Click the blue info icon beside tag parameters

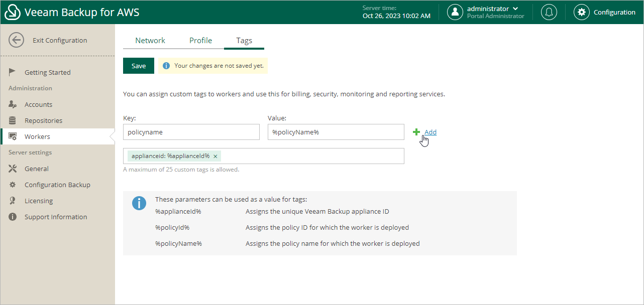pos(139,203)
